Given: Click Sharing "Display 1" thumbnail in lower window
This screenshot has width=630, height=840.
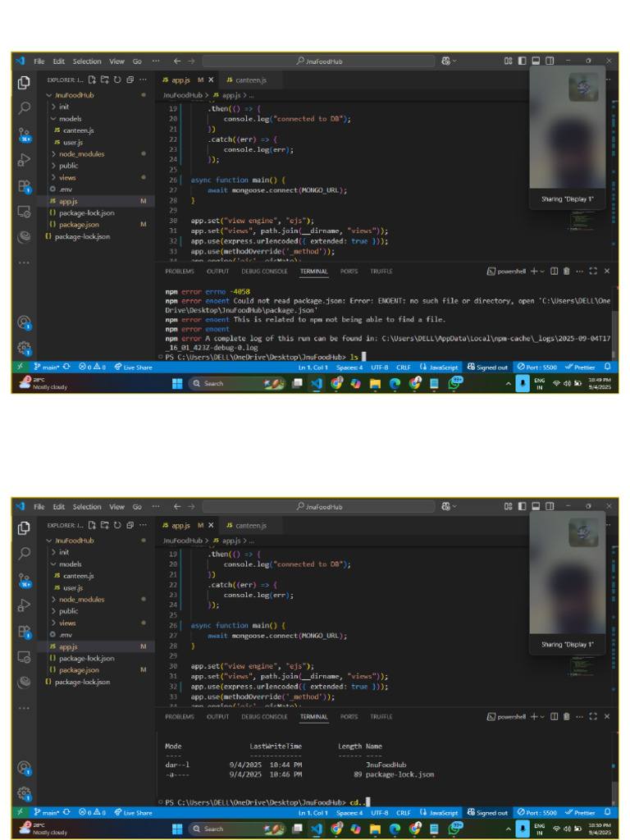Looking at the screenshot, I should point(568,582).
